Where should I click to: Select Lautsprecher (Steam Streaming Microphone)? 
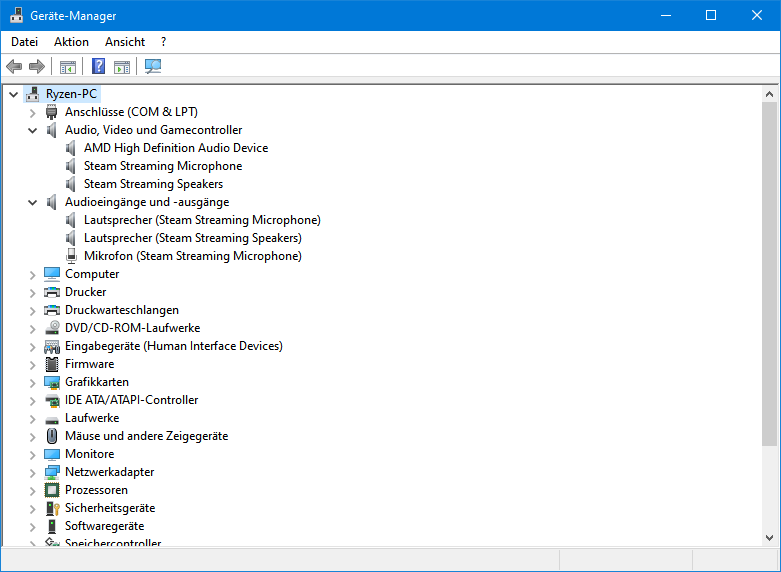pyautogui.click(x=202, y=220)
